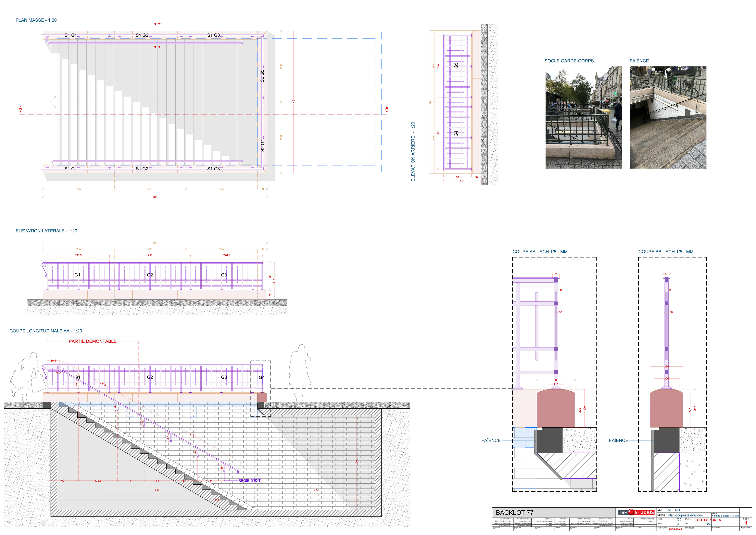Click the '122.5' handrail bracket spacing
The image size is (756, 535).
pyautogui.click(x=98, y=481)
